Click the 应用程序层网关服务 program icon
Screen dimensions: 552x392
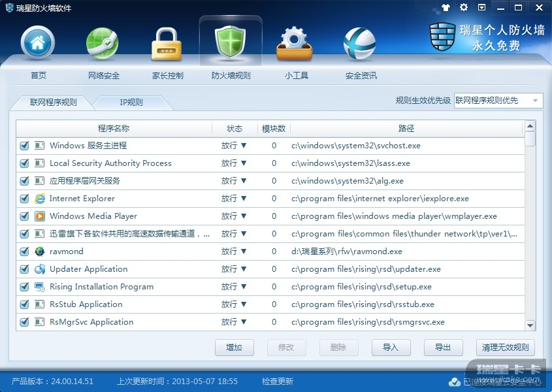pos(39,181)
